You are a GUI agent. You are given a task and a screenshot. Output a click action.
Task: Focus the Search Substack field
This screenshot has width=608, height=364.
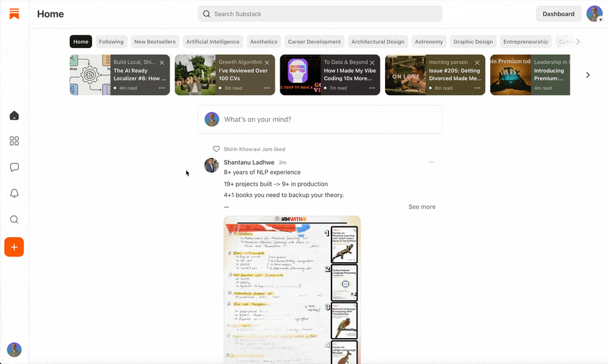(320, 14)
